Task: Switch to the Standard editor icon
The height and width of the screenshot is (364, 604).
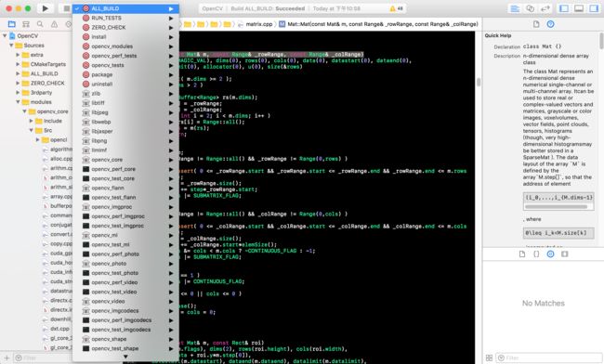Action: pyautogui.click(x=515, y=8)
